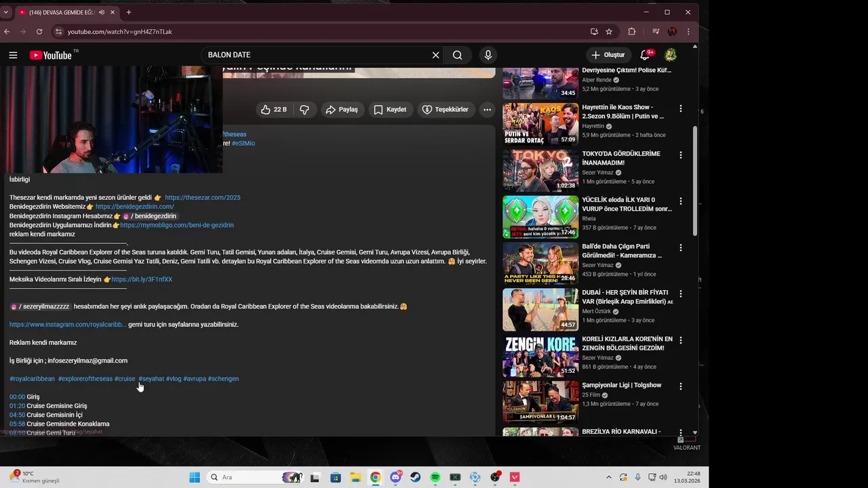Screen dimensions: 868x488
Task: Open options for Şampiyonlar Ligi Tolgshow
Action: click(x=681, y=386)
